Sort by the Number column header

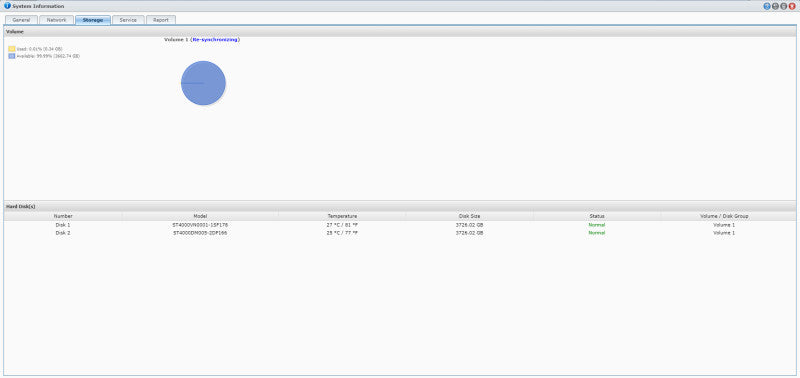63,216
